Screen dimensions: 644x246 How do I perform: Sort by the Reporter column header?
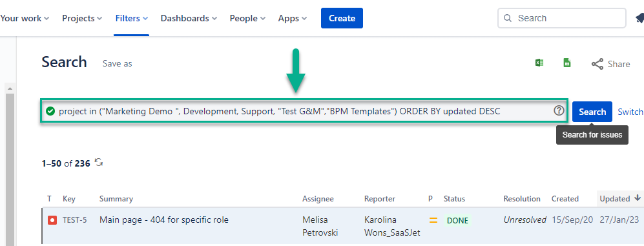(380, 199)
